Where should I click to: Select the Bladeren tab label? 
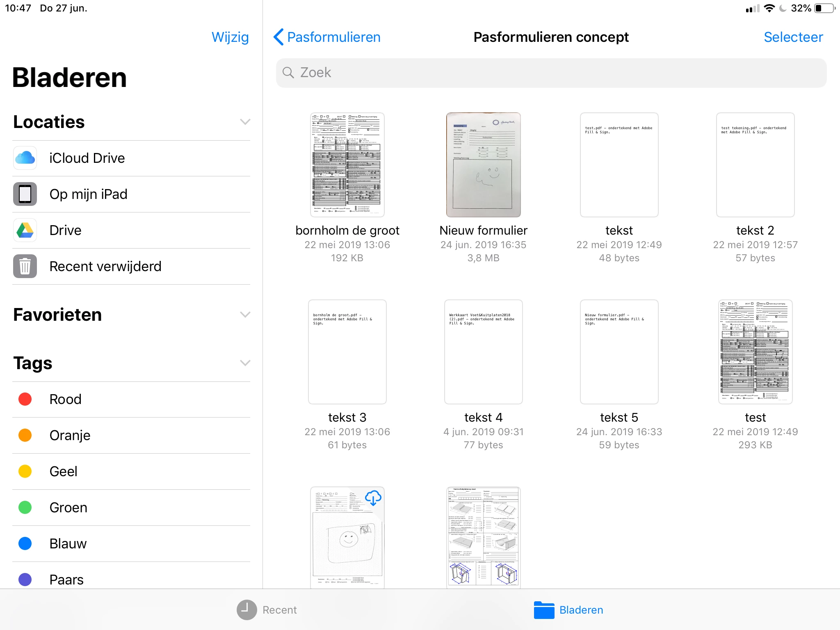(581, 610)
